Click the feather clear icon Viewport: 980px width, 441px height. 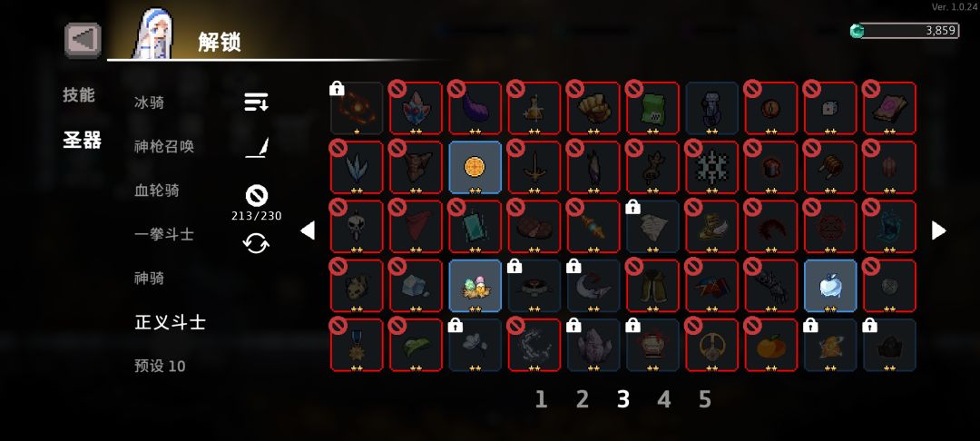(256, 148)
